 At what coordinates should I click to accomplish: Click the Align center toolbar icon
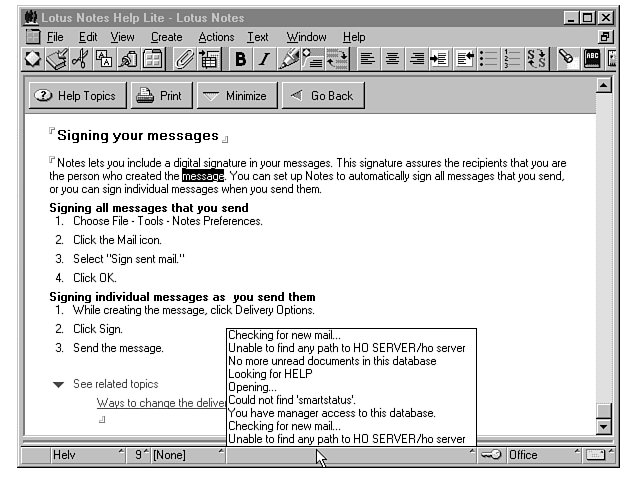tap(392, 59)
